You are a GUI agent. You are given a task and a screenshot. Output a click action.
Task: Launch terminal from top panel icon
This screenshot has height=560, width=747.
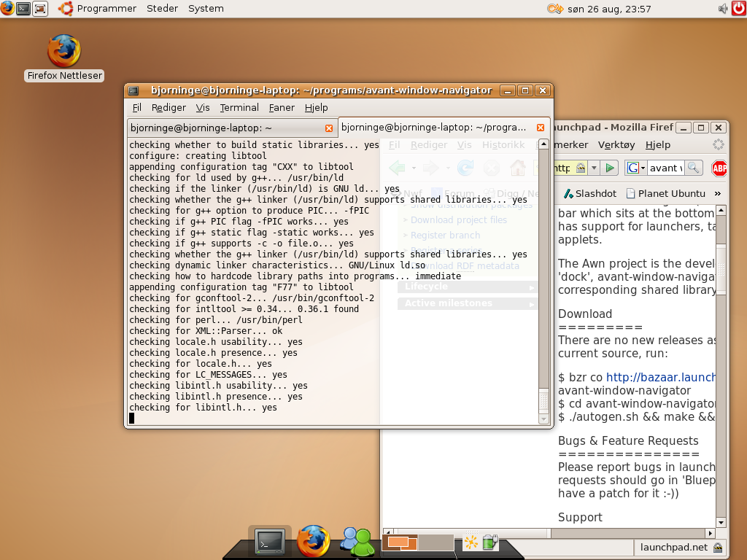coord(23,9)
